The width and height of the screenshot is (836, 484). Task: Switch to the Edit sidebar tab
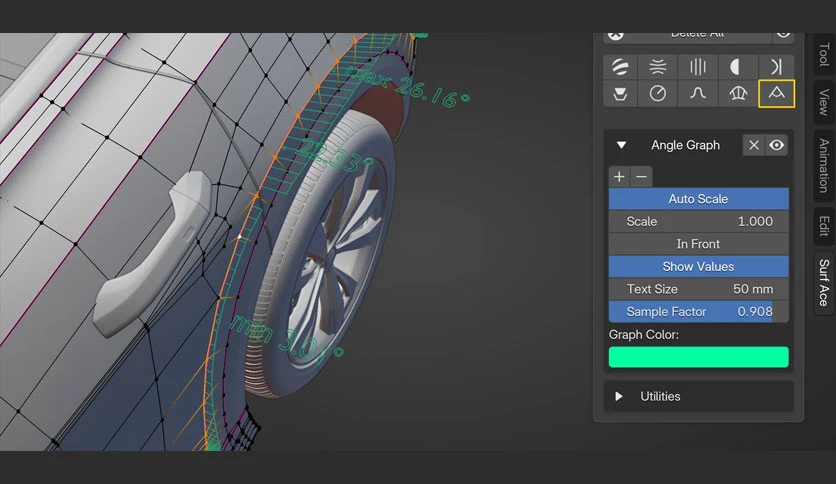(x=824, y=226)
